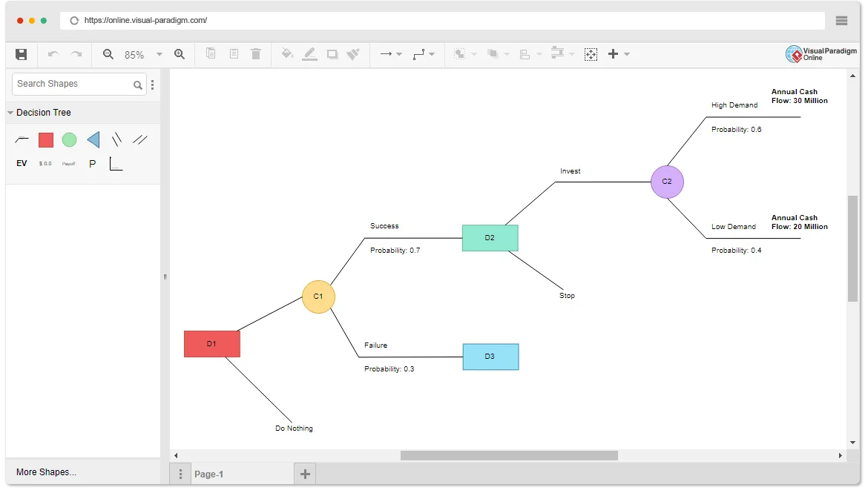Click the waypoint connector style icon
Image resolution: width=868 pixels, height=493 pixels.
tap(419, 53)
